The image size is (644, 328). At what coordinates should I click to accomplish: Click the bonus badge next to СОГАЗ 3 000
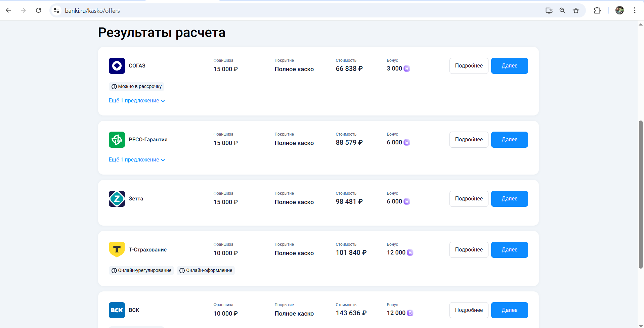406,68
